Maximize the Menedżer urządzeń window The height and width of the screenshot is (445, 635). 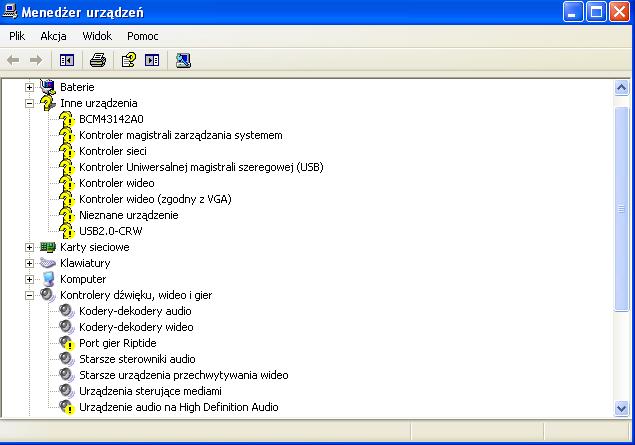pos(596,12)
